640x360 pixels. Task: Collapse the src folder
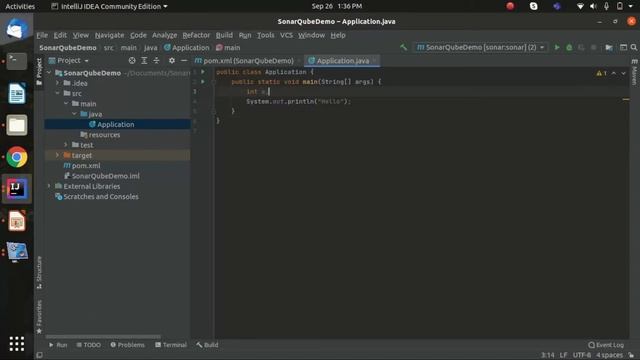tap(58, 93)
